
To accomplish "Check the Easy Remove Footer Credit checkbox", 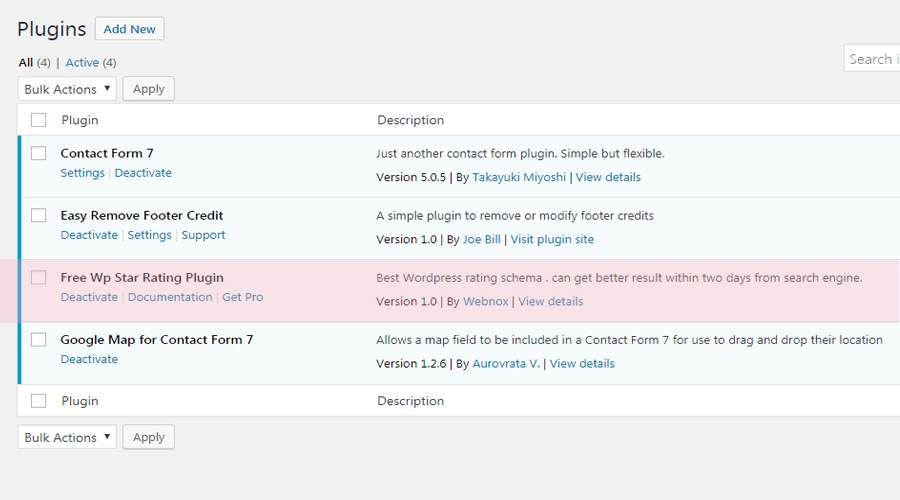I will click(38, 215).
